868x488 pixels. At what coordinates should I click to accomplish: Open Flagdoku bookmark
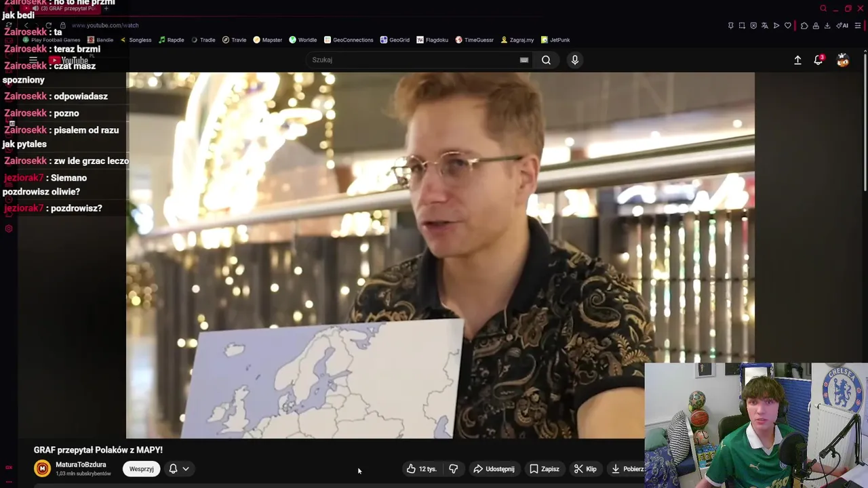click(432, 40)
